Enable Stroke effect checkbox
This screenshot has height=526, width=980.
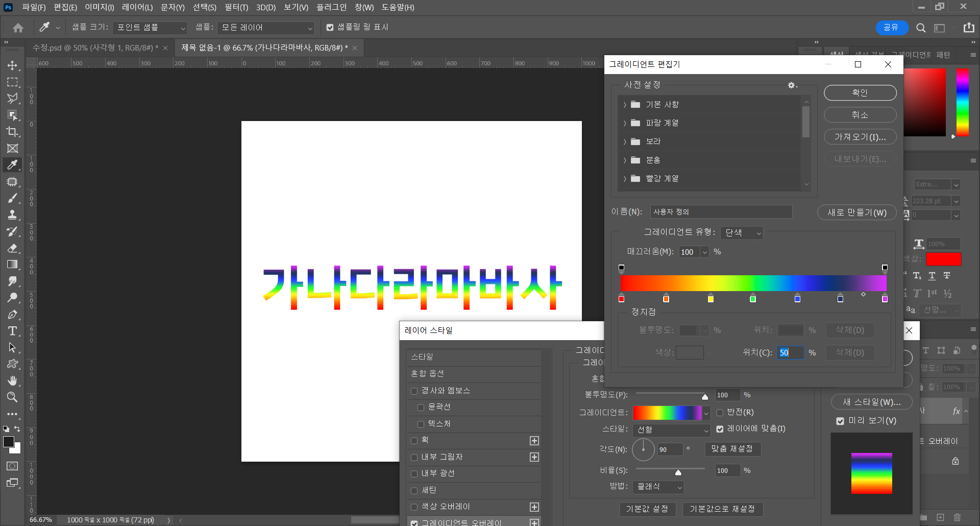414,441
